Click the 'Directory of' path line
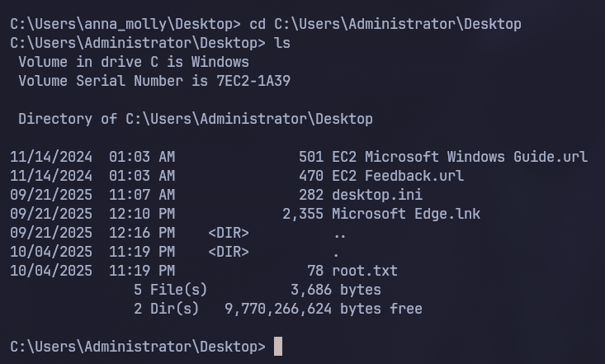Viewport: 605px width, 364px height. click(x=195, y=119)
